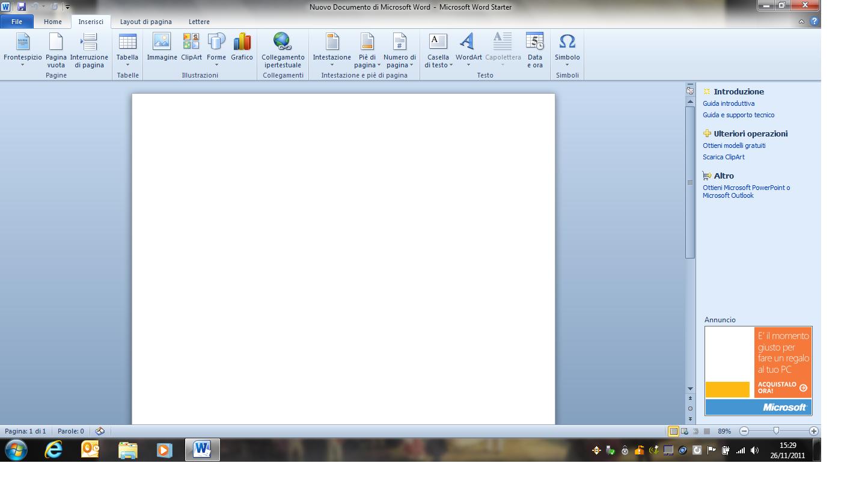Open Internet Explorer from the taskbar
This screenshot has height=481, width=868.
point(53,450)
